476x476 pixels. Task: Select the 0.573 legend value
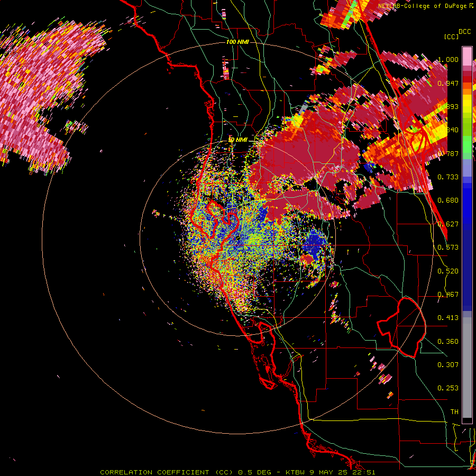(448, 248)
